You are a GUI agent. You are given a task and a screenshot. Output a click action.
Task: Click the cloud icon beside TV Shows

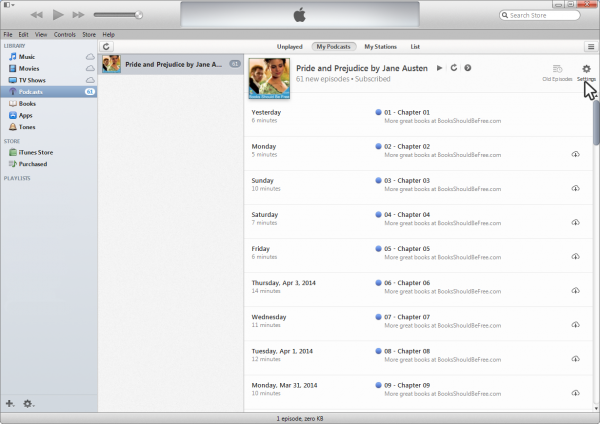click(90, 80)
